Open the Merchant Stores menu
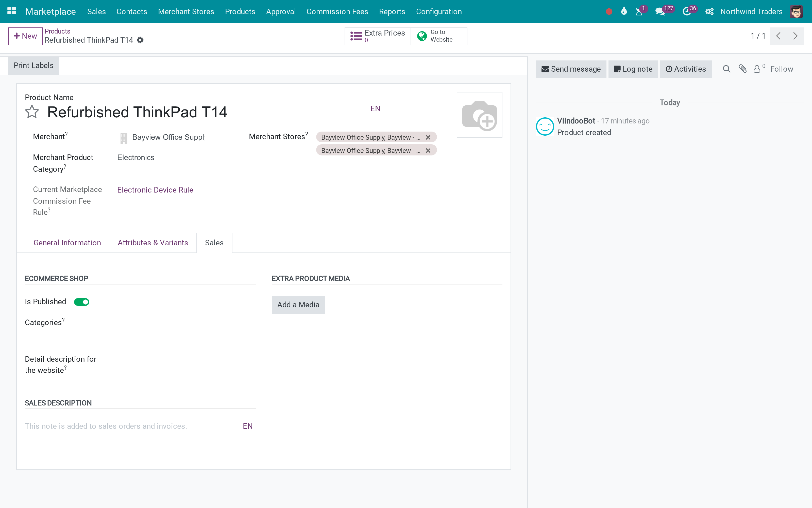Screen dimensions: 812x508 [186, 12]
